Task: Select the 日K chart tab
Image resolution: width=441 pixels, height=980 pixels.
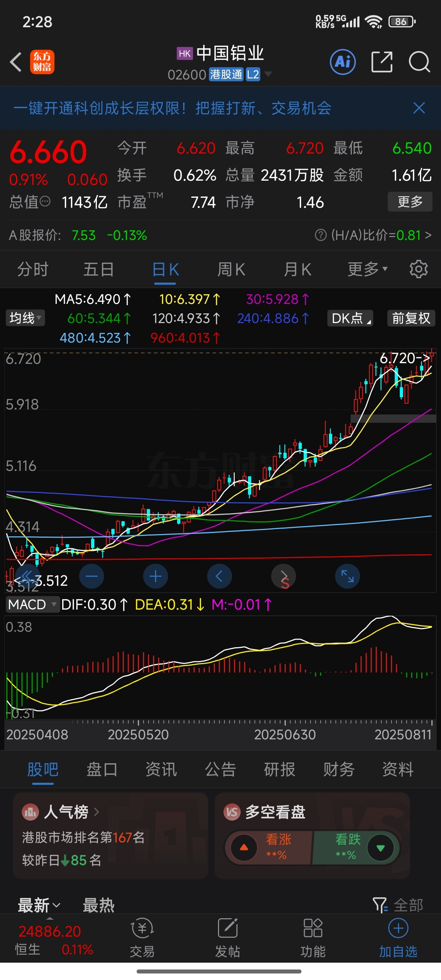Action: point(166,269)
